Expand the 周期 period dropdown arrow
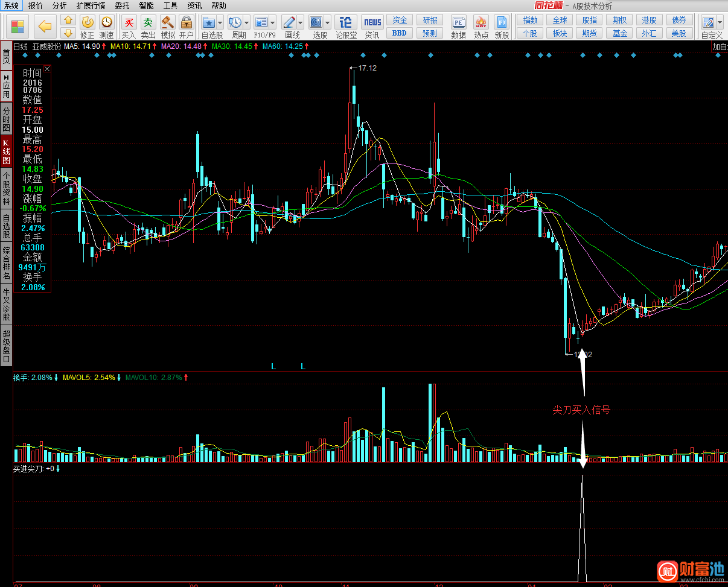This screenshot has height=587, width=728. tap(246, 24)
